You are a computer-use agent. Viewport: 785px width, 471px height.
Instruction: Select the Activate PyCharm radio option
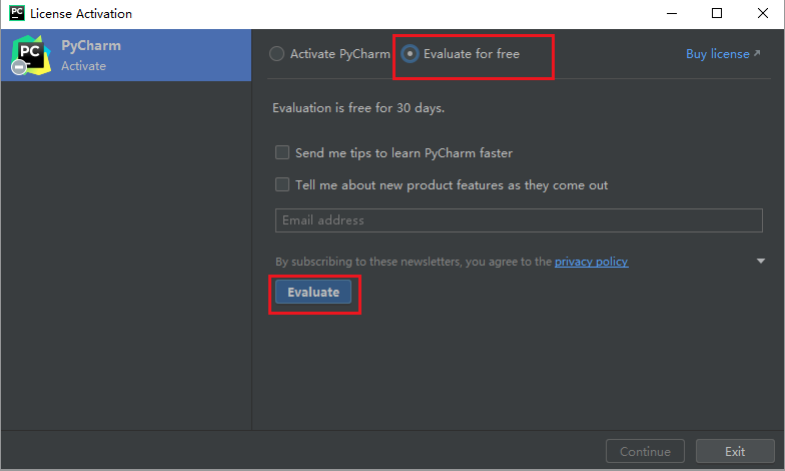(x=277, y=54)
